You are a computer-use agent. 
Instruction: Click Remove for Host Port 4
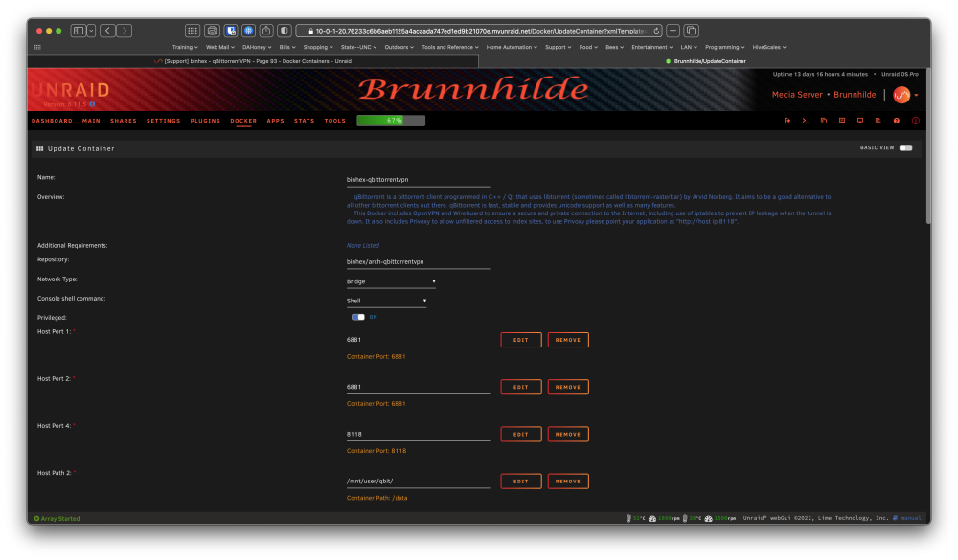pos(567,434)
